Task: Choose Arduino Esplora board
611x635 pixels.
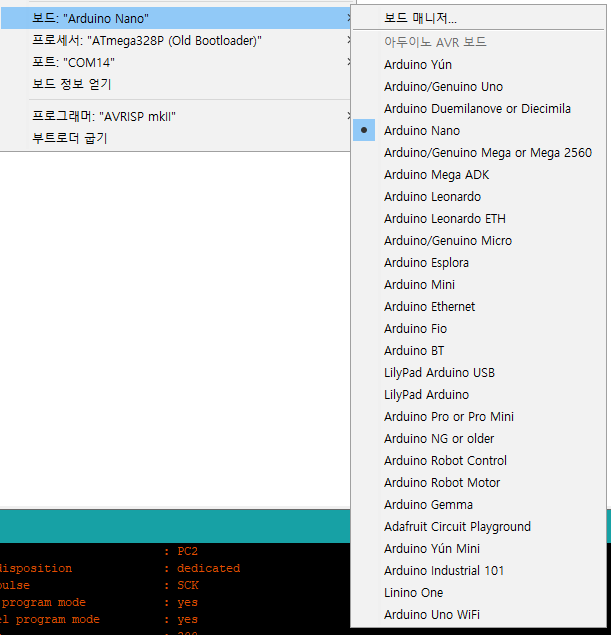Action: tap(479, 262)
